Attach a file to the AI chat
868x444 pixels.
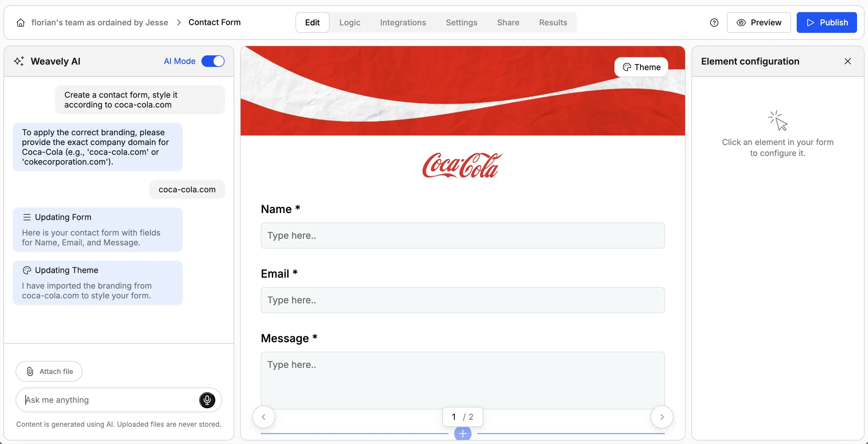coord(48,371)
